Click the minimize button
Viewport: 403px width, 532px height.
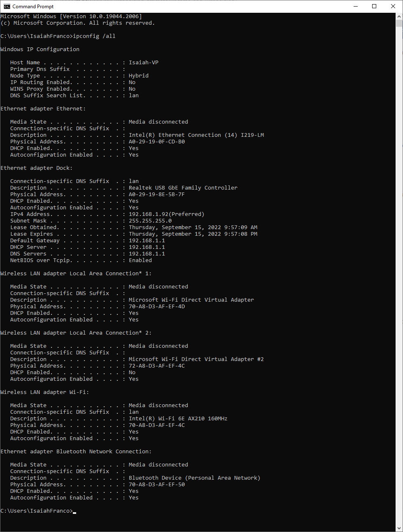(355, 6)
